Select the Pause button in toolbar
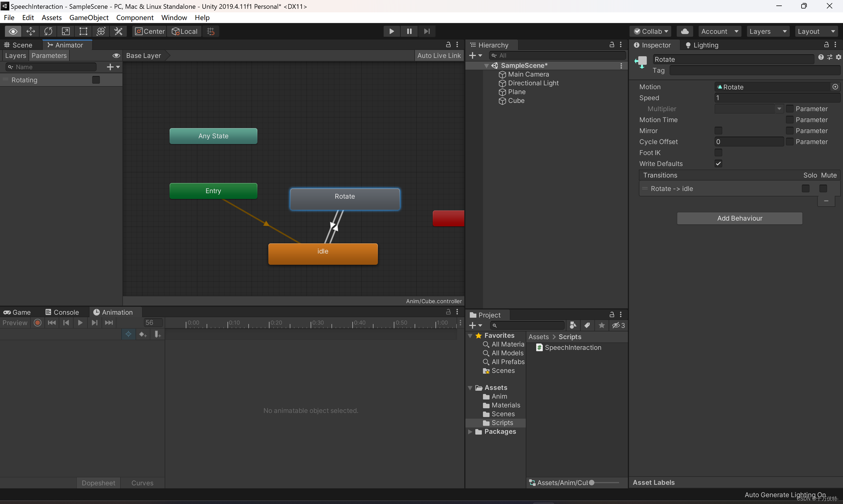This screenshot has width=843, height=504. click(409, 31)
